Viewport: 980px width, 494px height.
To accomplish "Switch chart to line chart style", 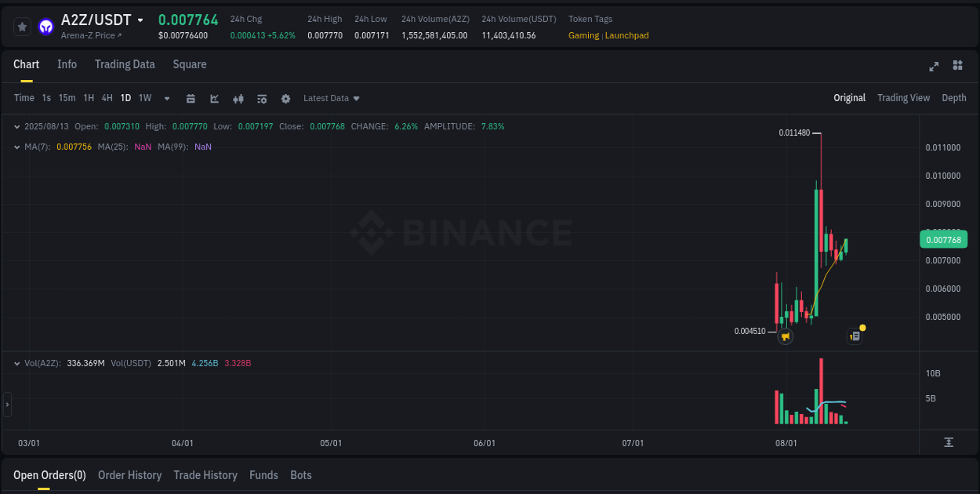I will (214, 98).
